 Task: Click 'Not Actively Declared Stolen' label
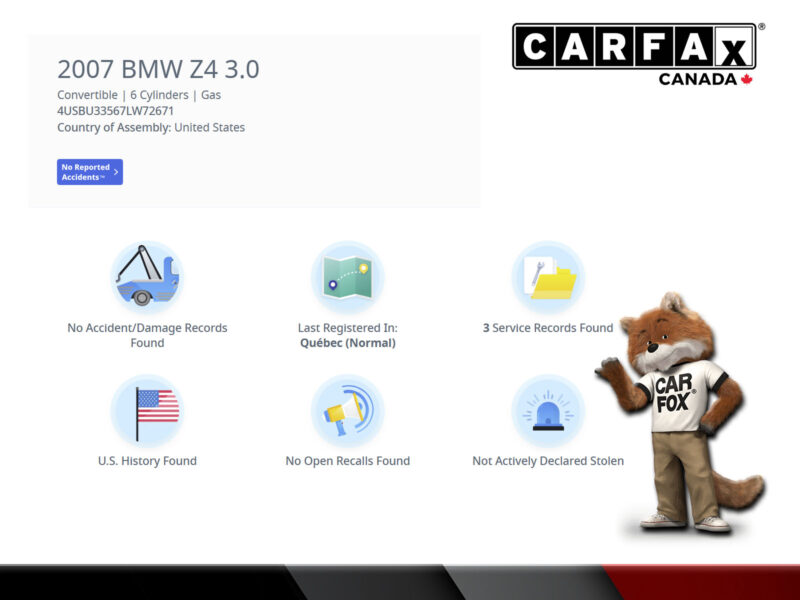point(548,461)
